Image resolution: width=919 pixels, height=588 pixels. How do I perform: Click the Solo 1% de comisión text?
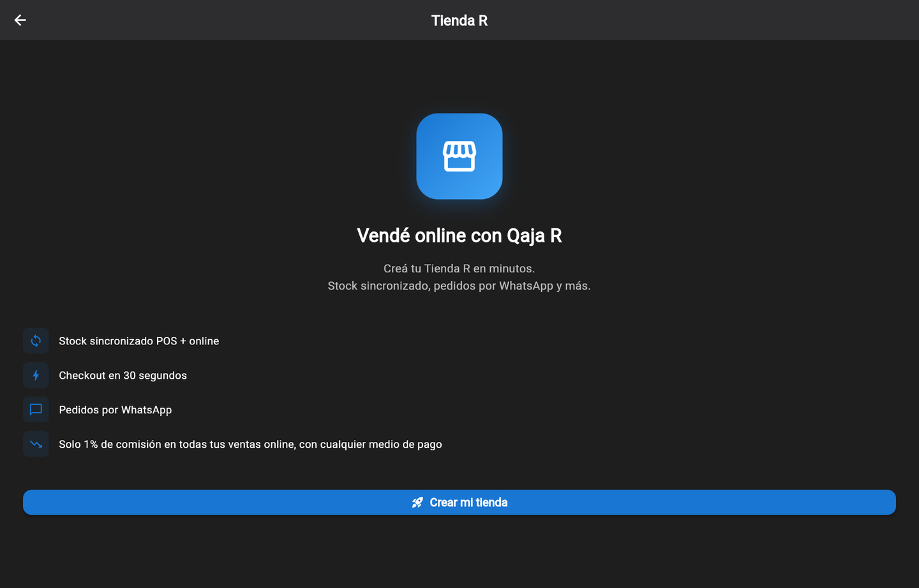pos(250,445)
